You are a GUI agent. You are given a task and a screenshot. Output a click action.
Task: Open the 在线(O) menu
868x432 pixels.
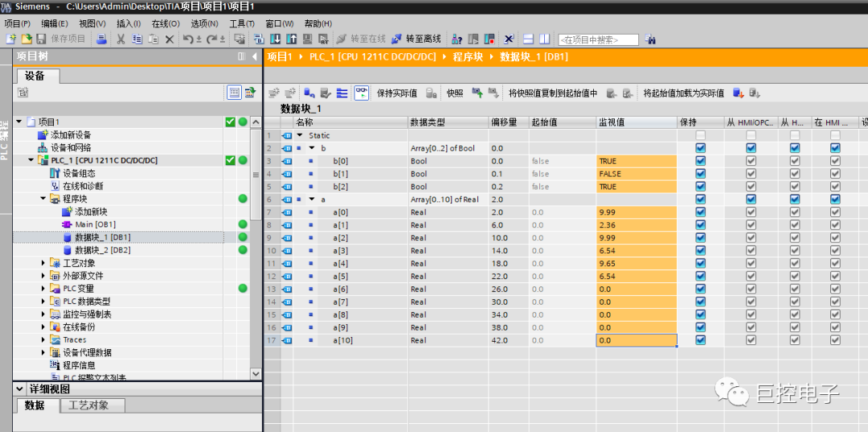[x=166, y=23]
